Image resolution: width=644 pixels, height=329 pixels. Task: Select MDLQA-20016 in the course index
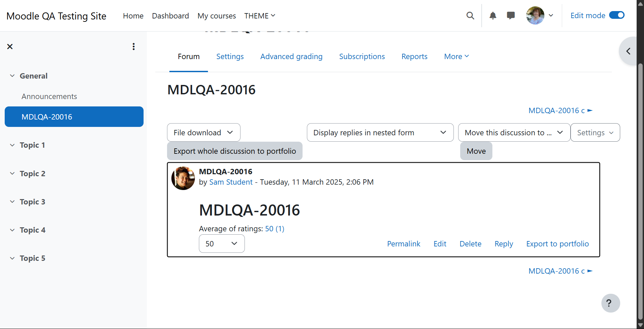coord(74,117)
